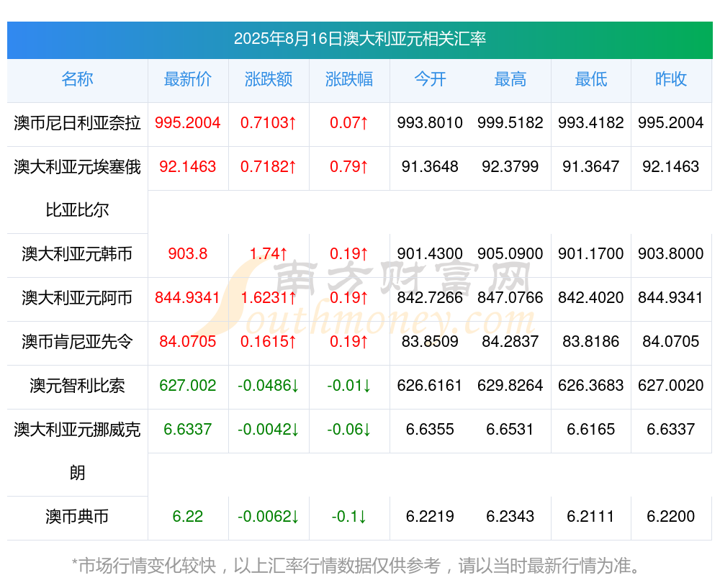Click the opening price 901.4300
Viewport: 720px width, 588px height.
point(430,254)
